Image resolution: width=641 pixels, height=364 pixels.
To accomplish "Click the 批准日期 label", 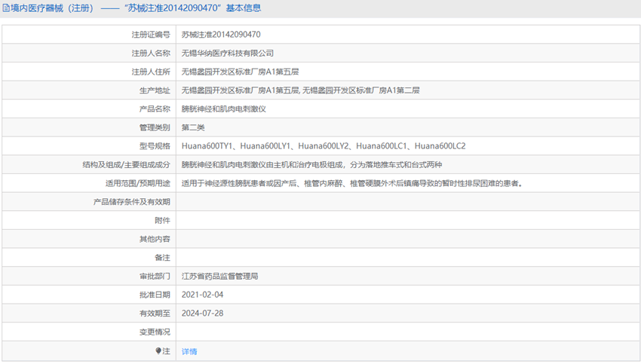I will (x=155, y=295).
